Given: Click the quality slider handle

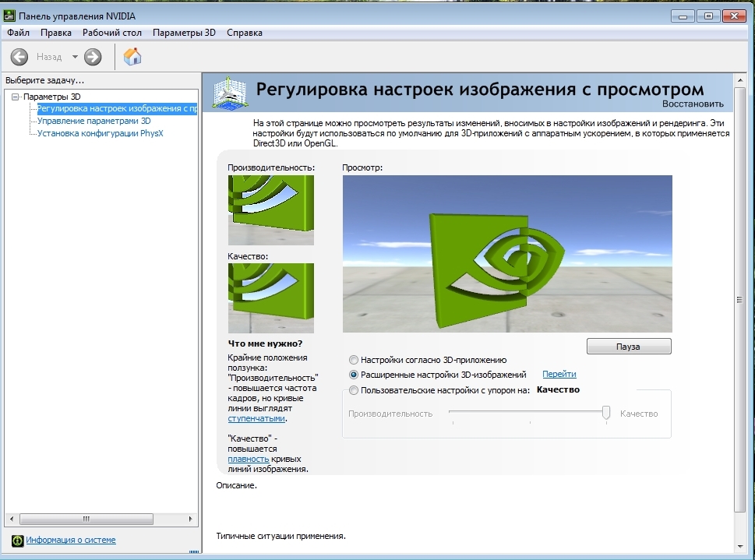Looking at the screenshot, I should pyautogui.click(x=606, y=413).
